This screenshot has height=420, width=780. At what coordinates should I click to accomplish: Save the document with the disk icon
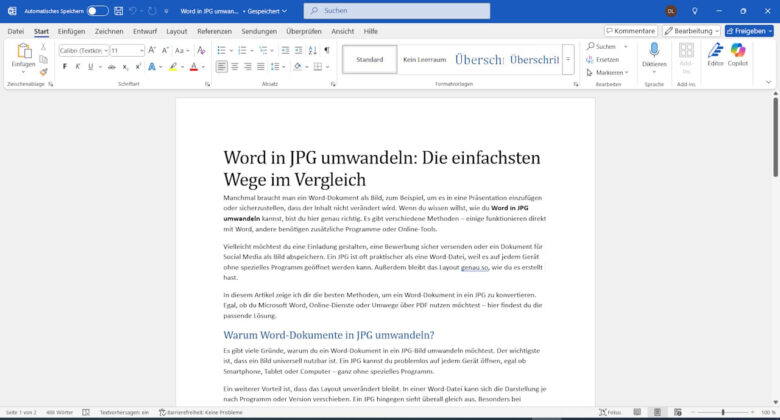[x=118, y=10]
